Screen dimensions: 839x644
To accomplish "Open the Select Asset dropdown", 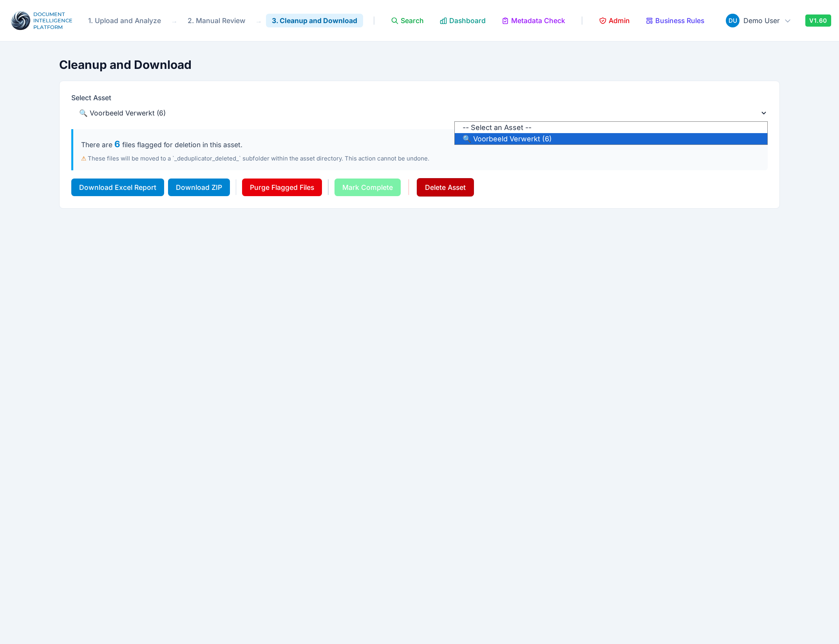I will click(x=419, y=113).
